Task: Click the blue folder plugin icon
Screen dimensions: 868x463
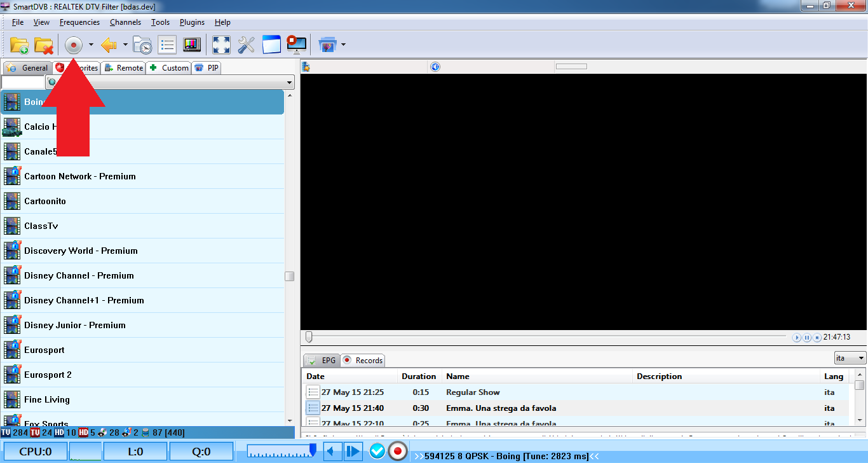Action: [x=327, y=45]
